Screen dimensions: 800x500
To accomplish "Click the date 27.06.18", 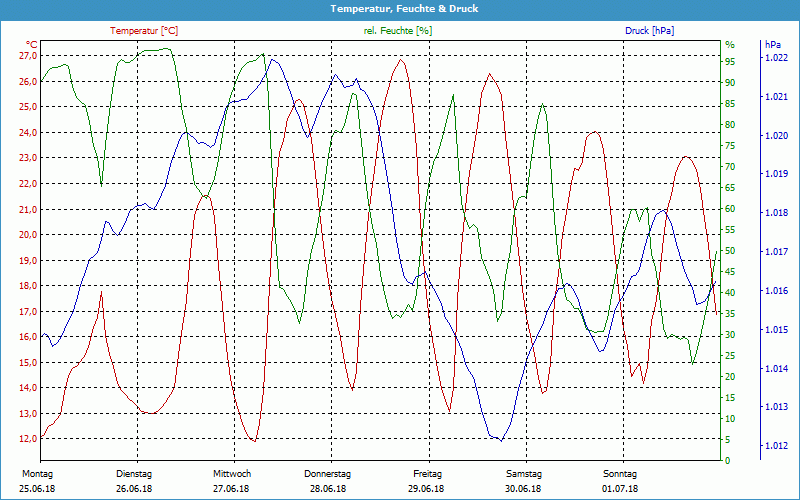I will click(231, 489).
